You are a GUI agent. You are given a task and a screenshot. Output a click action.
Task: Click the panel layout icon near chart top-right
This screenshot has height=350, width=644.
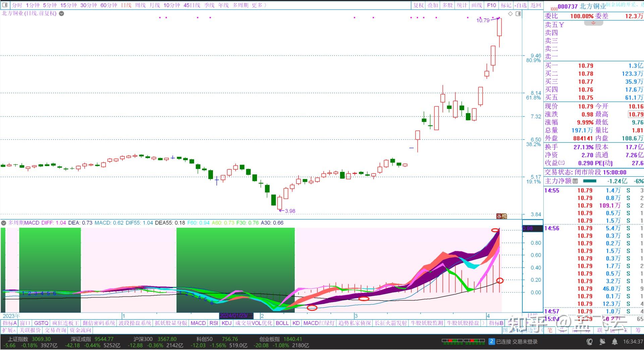(x=518, y=14)
